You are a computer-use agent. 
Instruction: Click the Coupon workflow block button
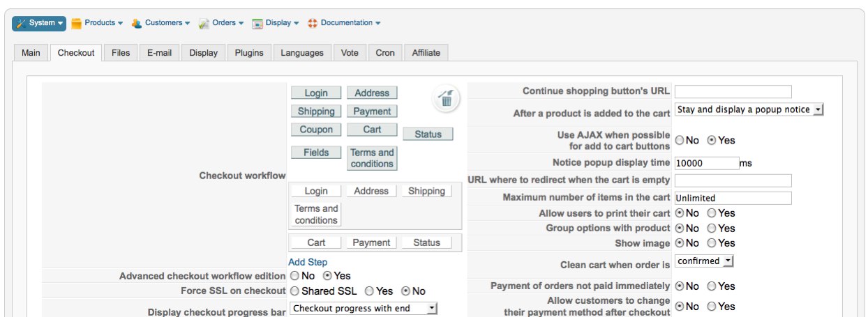316,130
